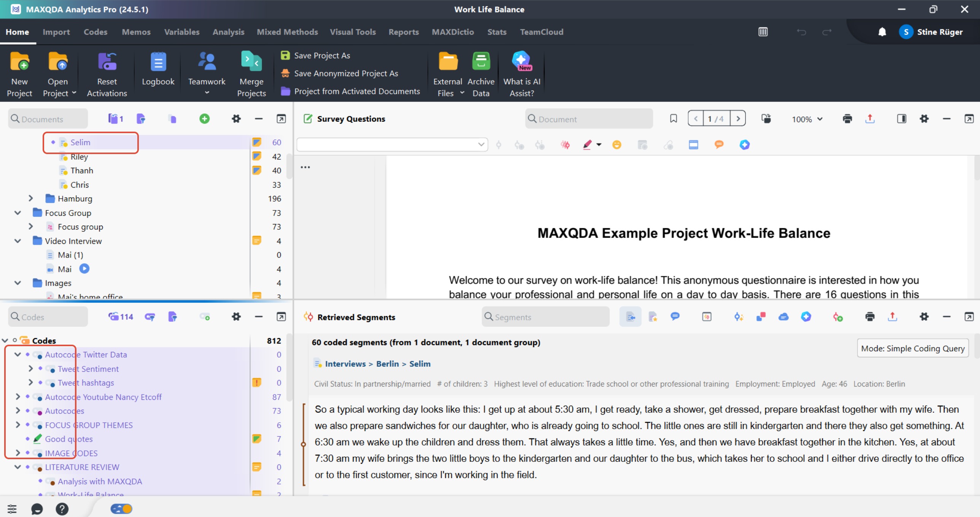Click the memo icon beside Selim

(257, 142)
